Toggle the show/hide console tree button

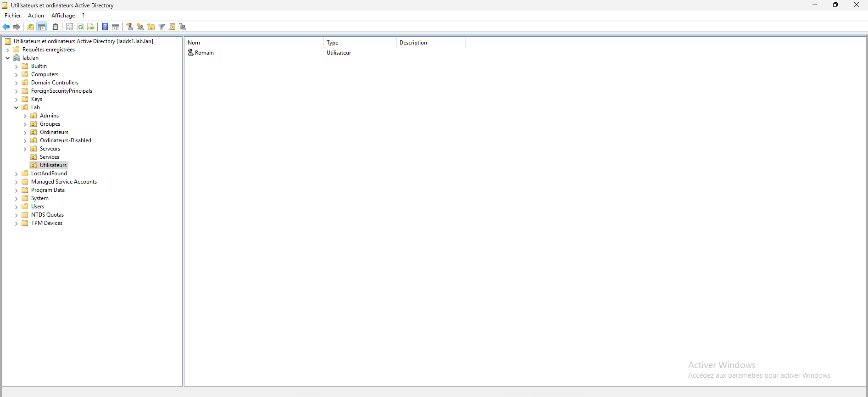(42, 27)
